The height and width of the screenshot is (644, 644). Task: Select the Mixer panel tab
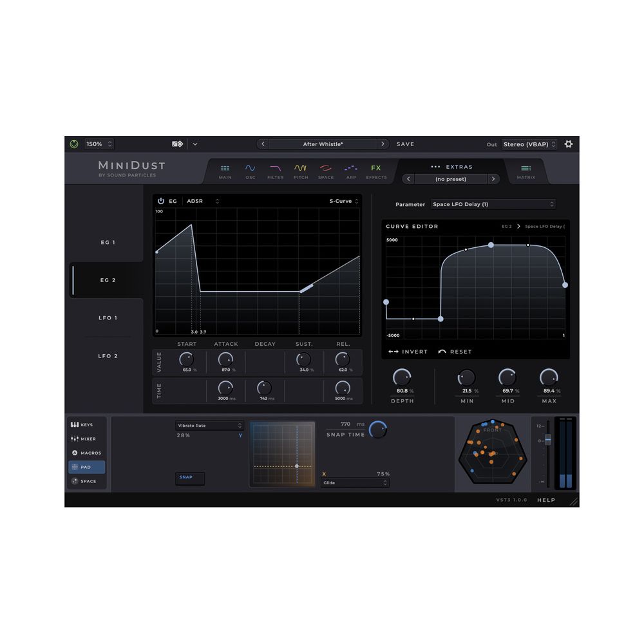[86, 439]
